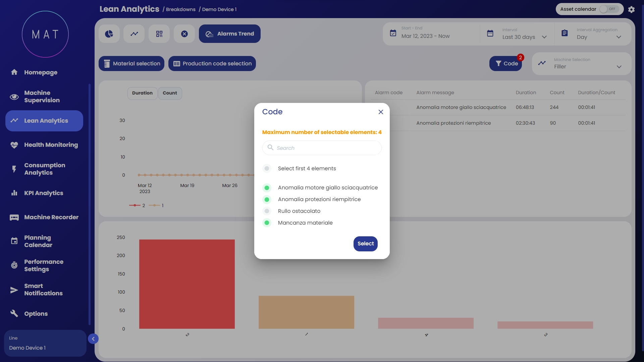The width and height of the screenshot is (644, 362).
Task: Check Select first 4 elements
Action: tap(267, 169)
